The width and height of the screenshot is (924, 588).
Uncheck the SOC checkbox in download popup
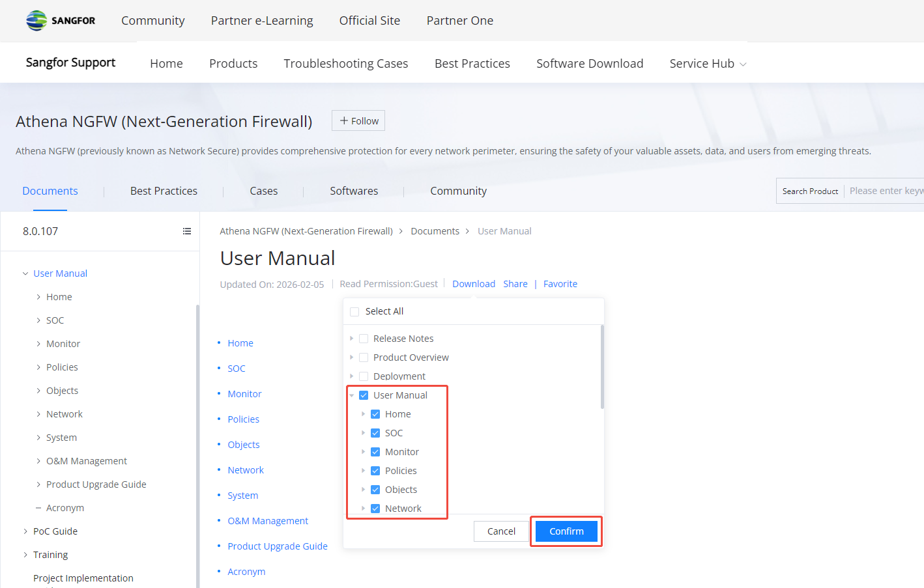coord(375,433)
